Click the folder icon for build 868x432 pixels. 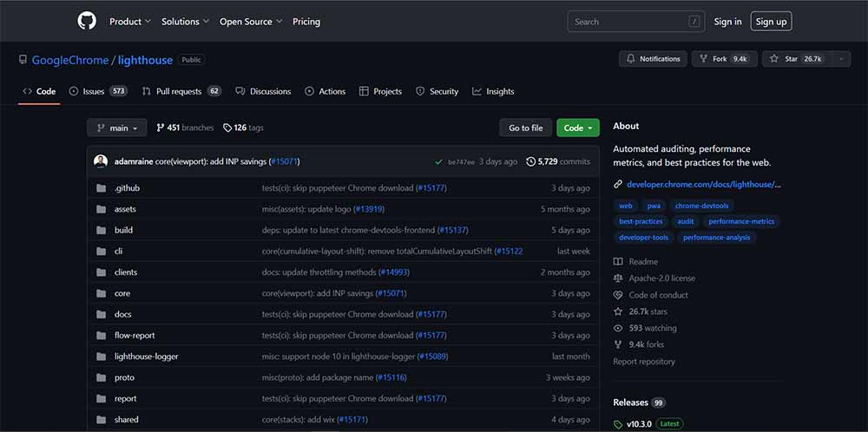click(101, 230)
